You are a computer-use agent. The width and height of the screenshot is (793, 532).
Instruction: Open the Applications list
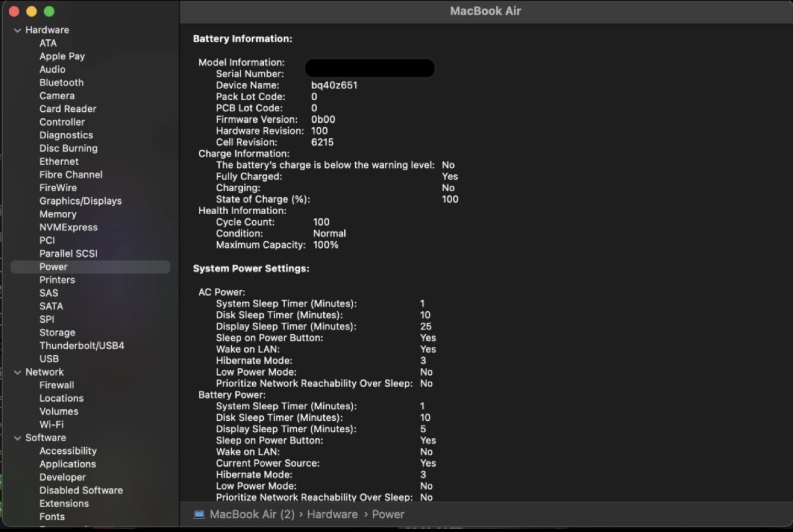(68, 464)
